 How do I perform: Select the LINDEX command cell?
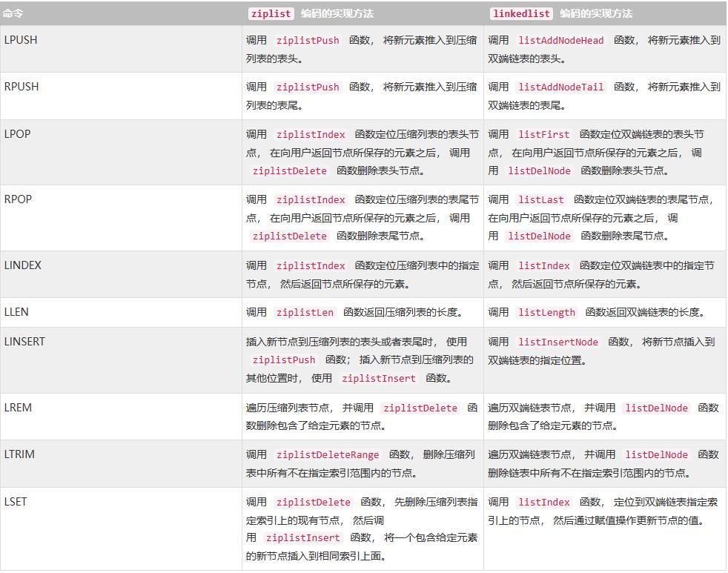point(121,274)
